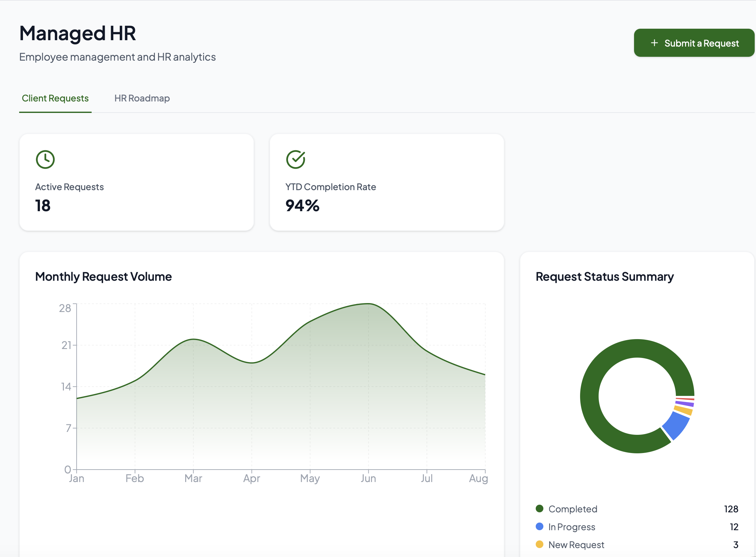Click the In Progress legend row

637,527
